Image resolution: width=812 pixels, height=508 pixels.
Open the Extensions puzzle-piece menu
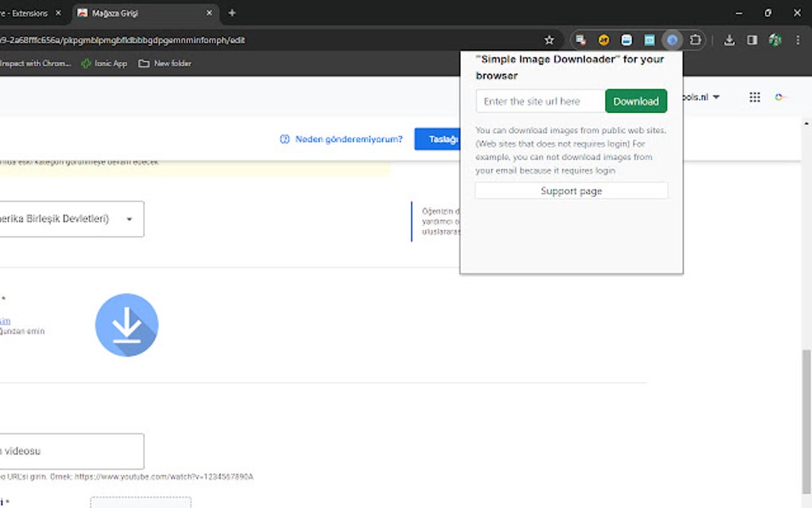[x=695, y=39]
